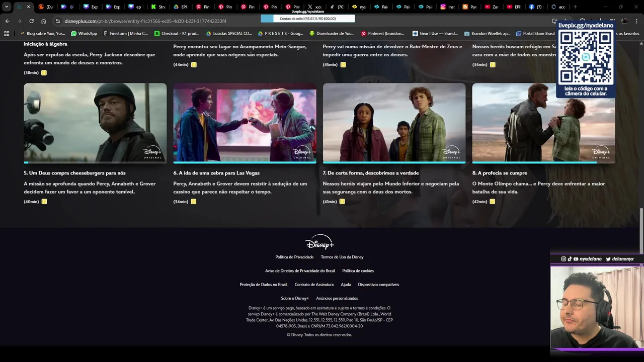The image size is (644, 362).
Task: Open the Anúncios personalizados link
Action: (x=337, y=298)
